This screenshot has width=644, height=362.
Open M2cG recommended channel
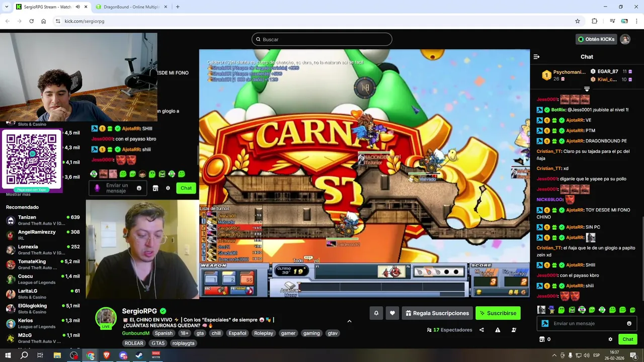pyautogui.click(x=43, y=338)
